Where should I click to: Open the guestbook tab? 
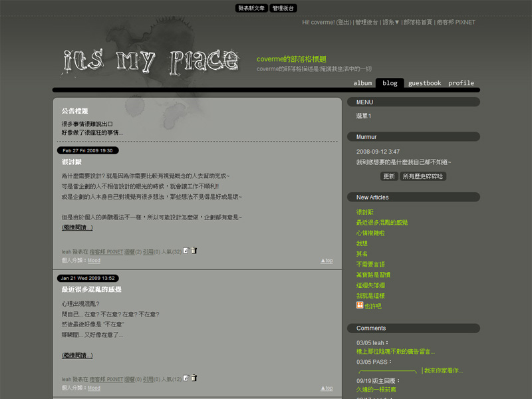click(424, 83)
